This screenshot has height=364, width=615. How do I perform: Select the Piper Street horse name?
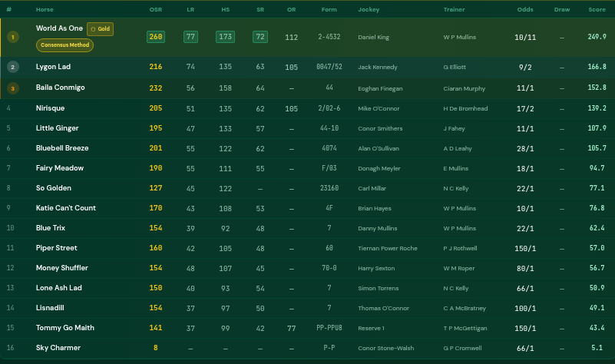pos(57,248)
